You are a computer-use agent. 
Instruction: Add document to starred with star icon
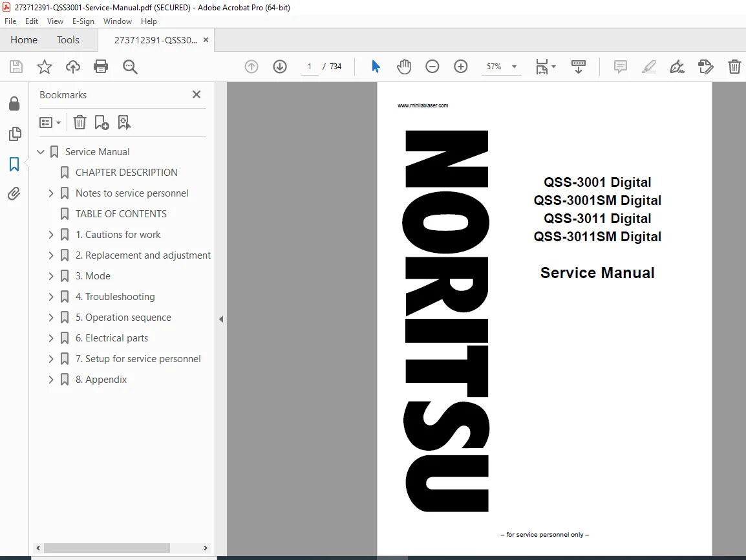tap(44, 67)
